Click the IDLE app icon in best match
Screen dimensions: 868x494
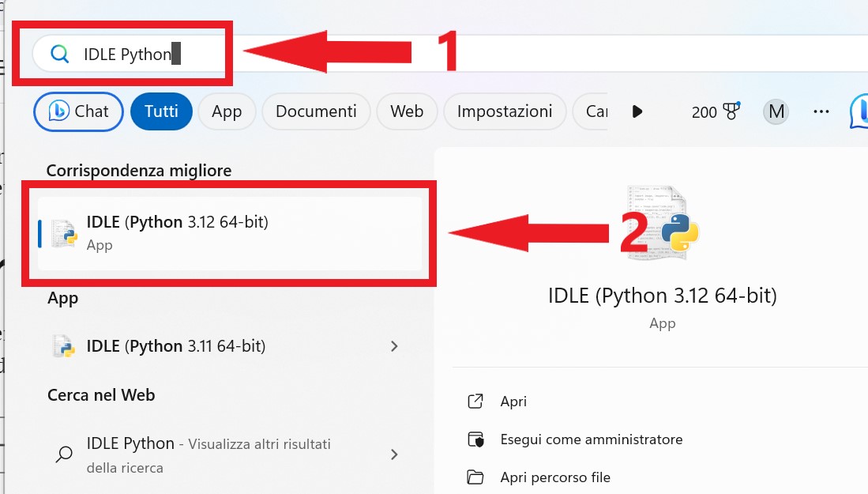[62, 232]
